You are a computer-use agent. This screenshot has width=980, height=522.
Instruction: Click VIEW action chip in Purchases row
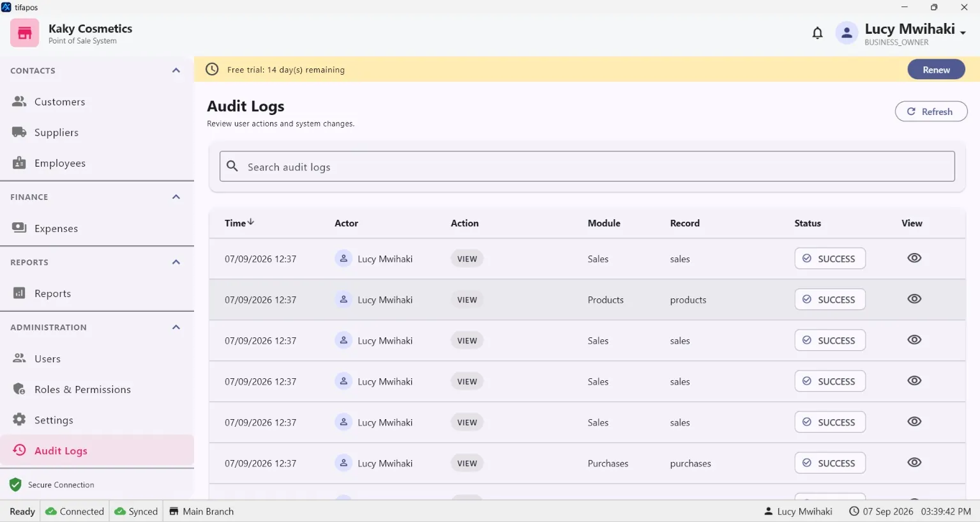point(467,463)
